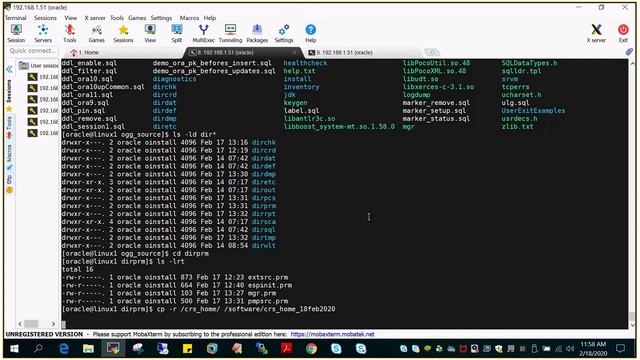Collapse the sidebar with double chevron
Viewport: 640px width, 360px height.
9,70
